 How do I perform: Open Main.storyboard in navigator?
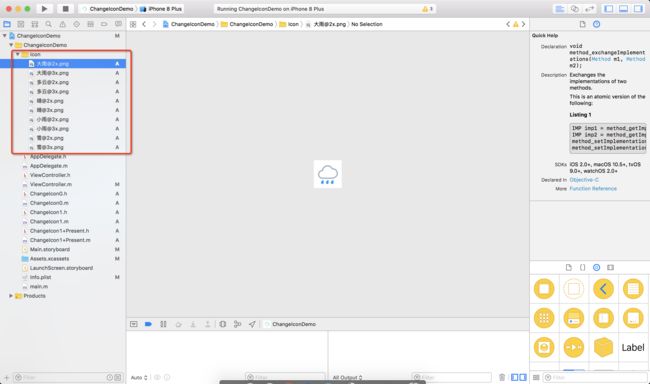50,249
